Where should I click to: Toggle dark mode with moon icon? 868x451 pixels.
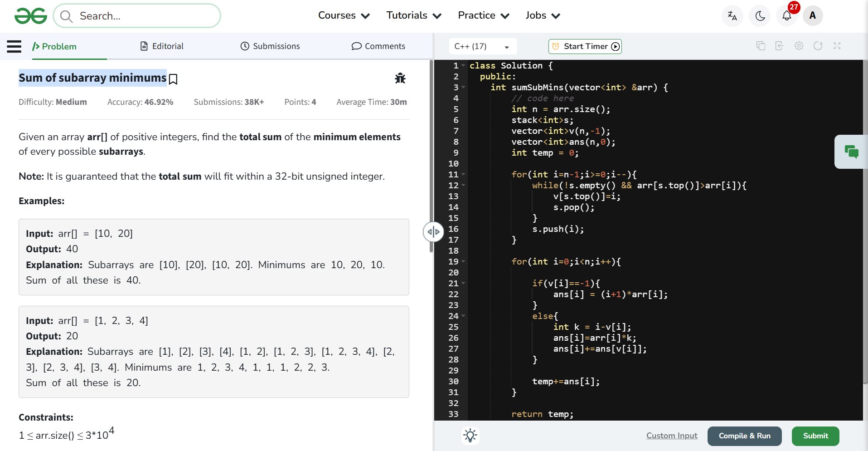[760, 16]
